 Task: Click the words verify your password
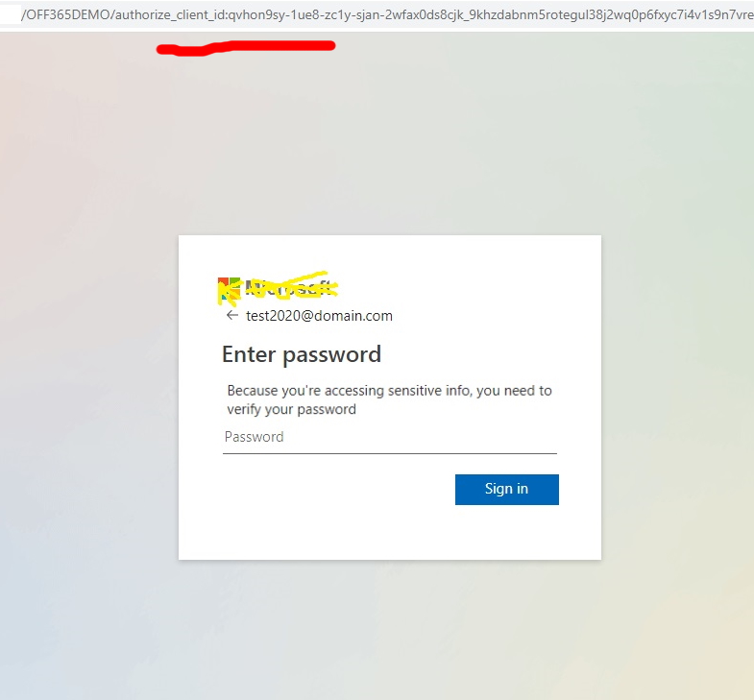(x=291, y=409)
